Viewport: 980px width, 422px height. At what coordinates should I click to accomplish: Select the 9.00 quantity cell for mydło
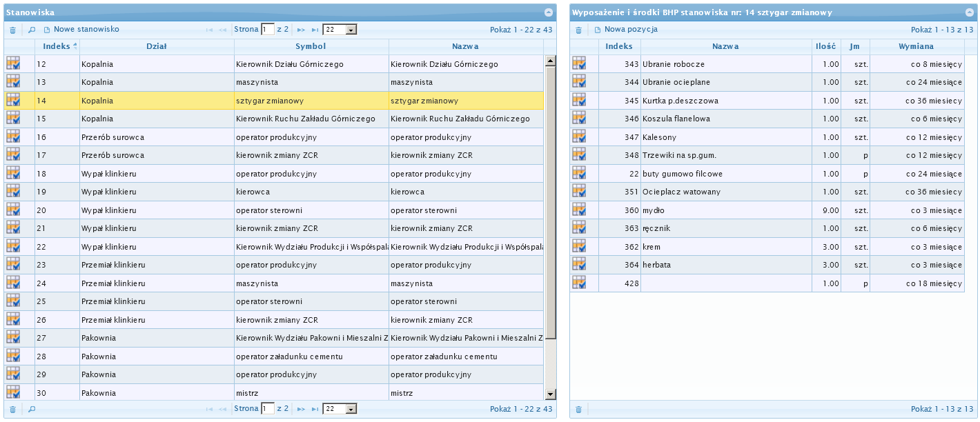[x=826, y=210]
